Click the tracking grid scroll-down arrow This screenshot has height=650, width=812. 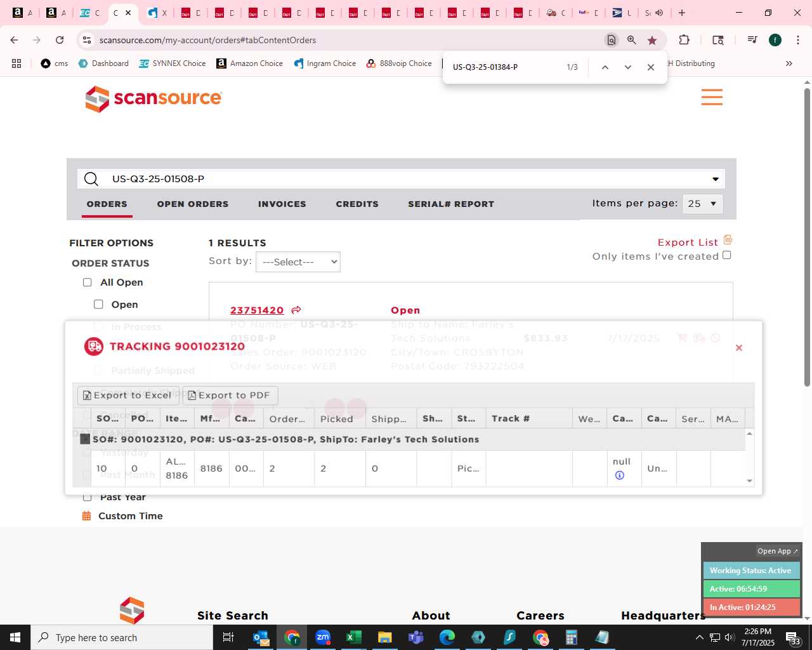click(749, 481)
